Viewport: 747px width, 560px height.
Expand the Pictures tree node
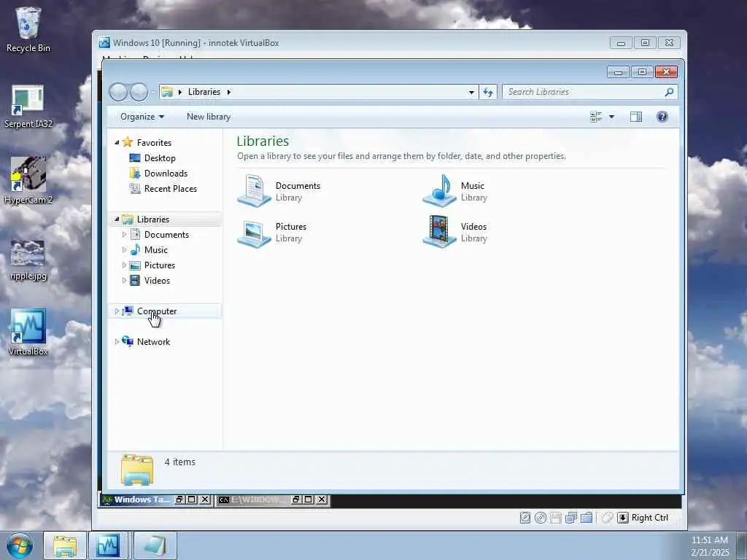[x=124, y=265]
